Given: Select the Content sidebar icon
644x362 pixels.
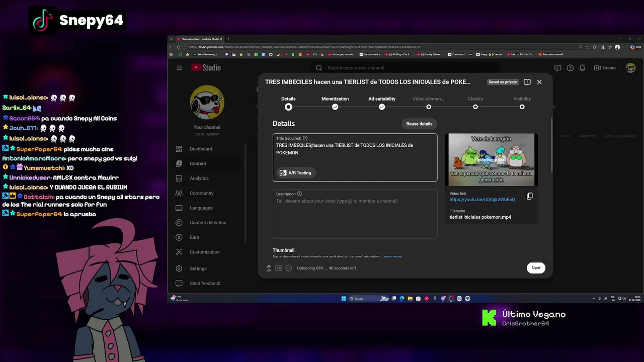Looking at the screenshot, I should (179, 163).
